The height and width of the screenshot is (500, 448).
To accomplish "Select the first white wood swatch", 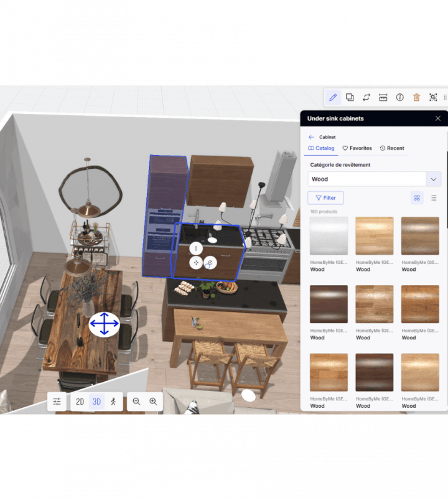I will [x=329, y=236].
